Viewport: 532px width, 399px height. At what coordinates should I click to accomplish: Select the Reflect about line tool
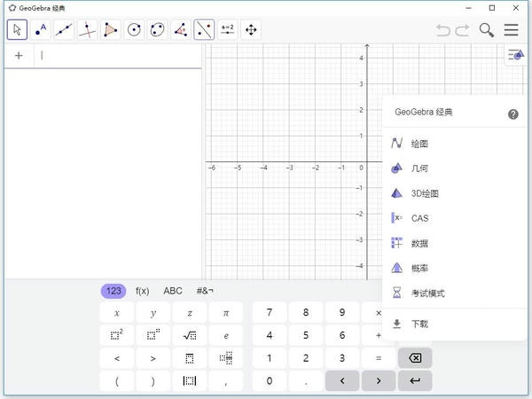[204, 30]
